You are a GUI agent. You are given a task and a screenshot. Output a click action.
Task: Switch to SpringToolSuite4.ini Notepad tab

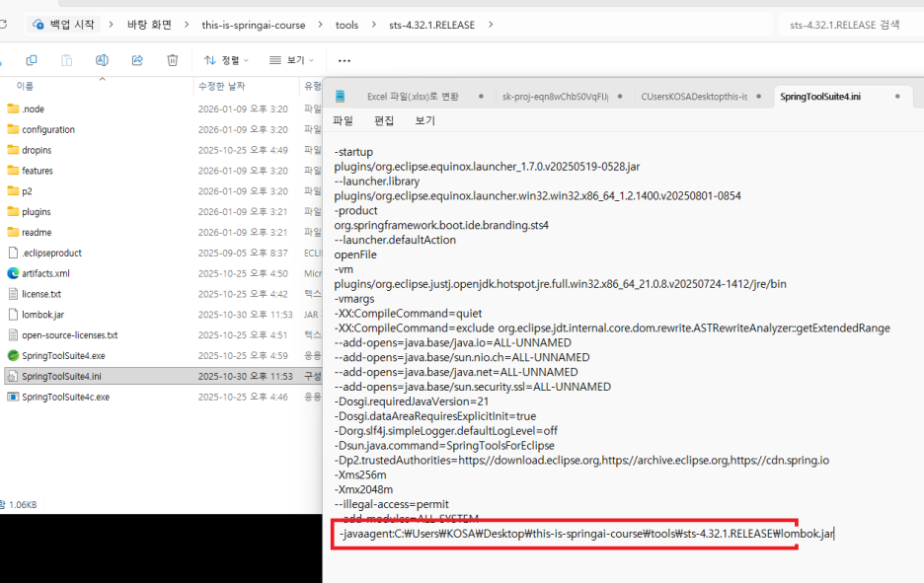(x=820, y=97)
